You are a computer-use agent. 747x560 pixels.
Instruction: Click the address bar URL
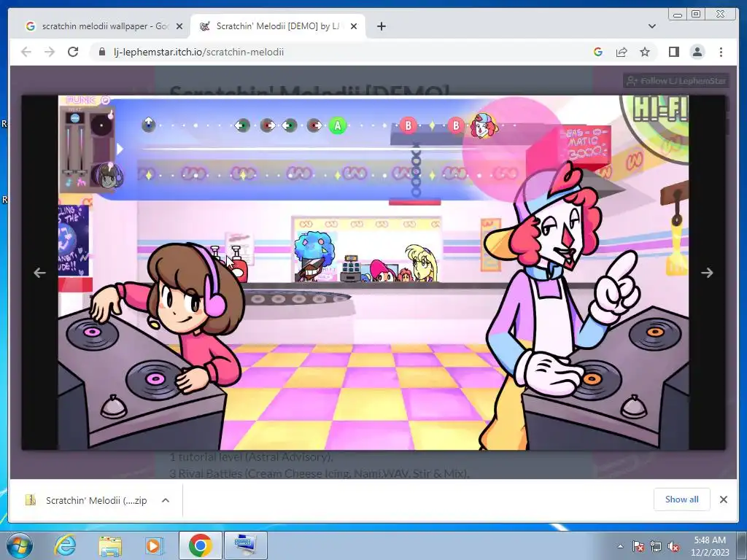point(198,52)
